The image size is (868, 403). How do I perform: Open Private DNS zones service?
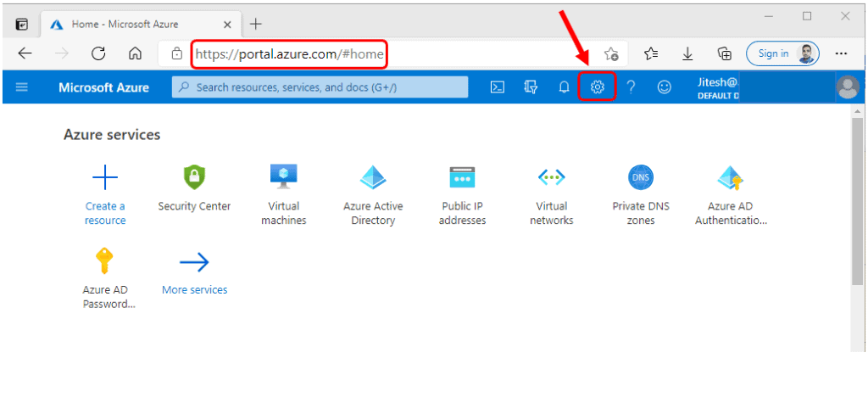click(x=641, y=195)
